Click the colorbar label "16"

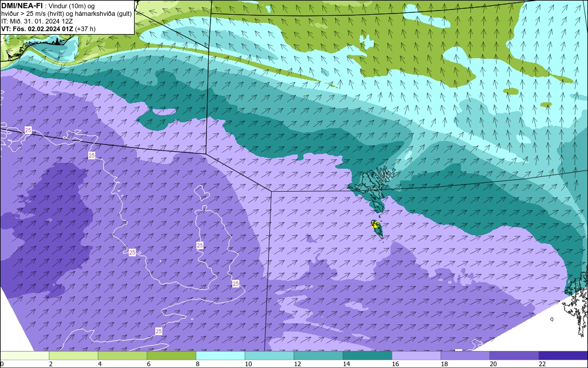pyautogui.click(x=396, y=364)
